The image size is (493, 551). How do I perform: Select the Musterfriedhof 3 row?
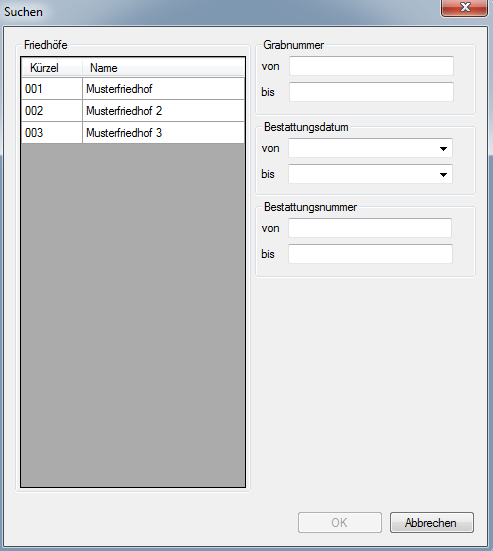(x=133, y=133)
